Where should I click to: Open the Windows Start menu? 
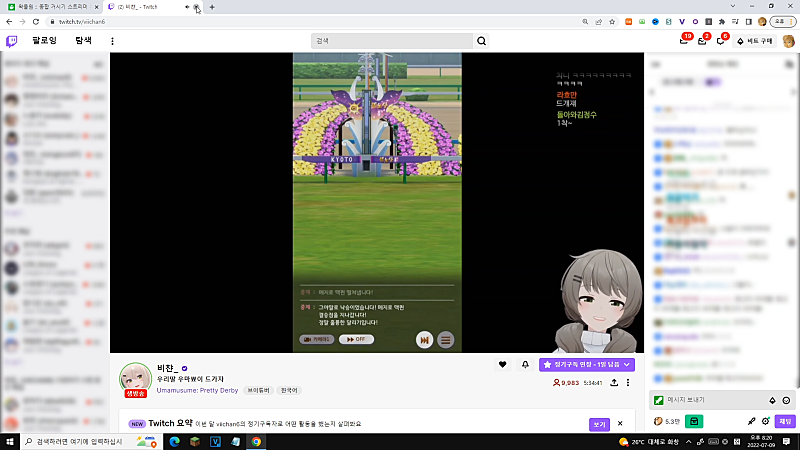[10, 442]
